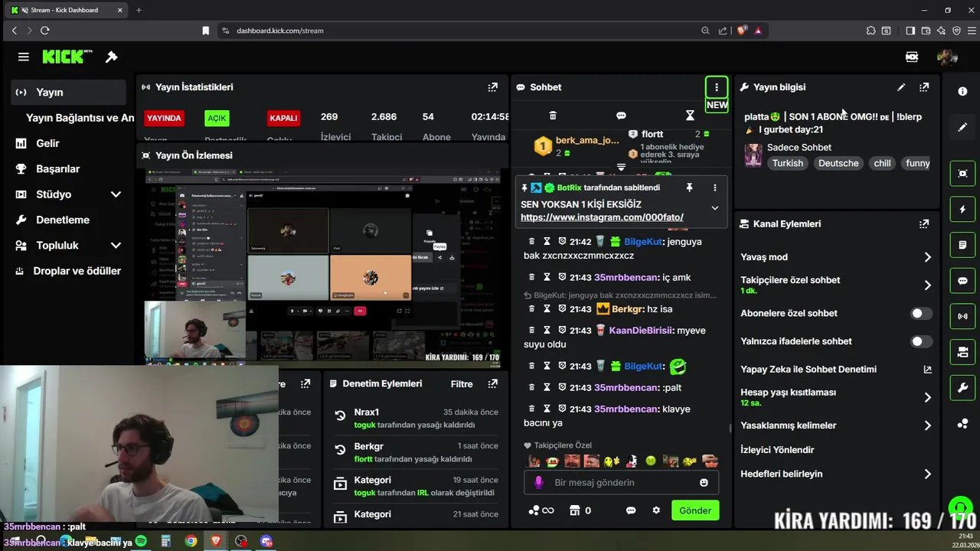Open Spotify from the taskbar

[141, 541]
